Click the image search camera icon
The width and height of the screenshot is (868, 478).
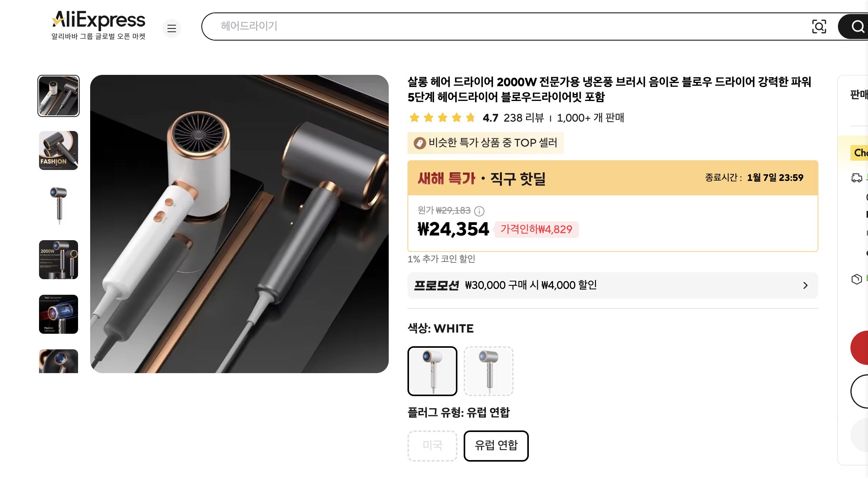(x=820, y=26)
